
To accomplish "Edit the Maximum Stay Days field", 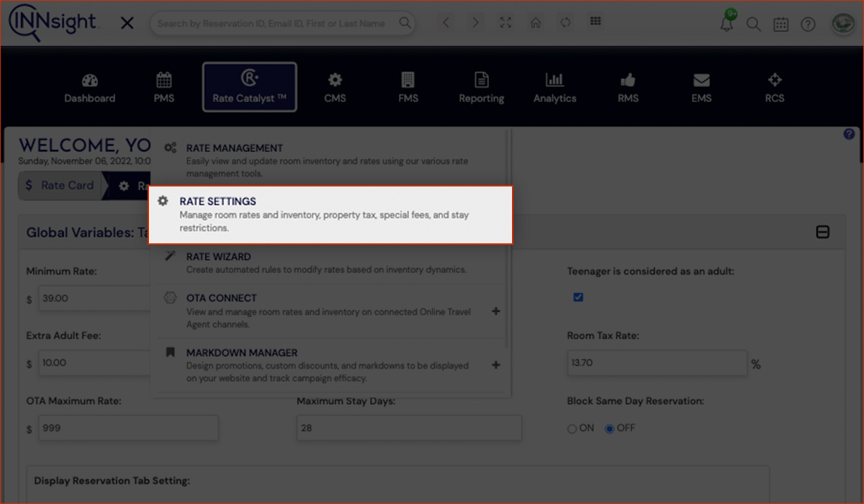I will [x=409, y=428].
